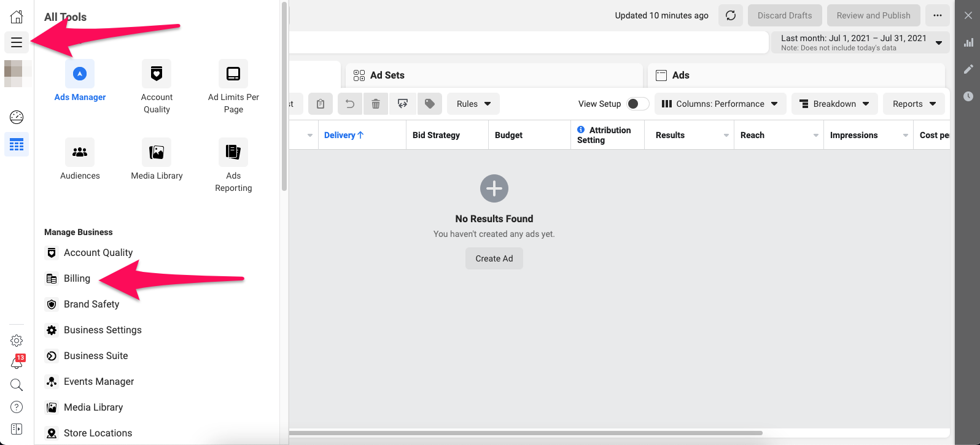Screen dimensions: 980x445
Task: Open Ads Reporting shortcut tile
Action: (233, 166)
